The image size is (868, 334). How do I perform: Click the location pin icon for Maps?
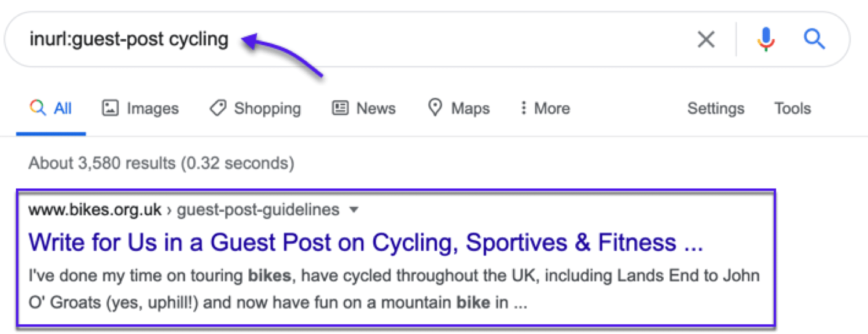[435, 108]
